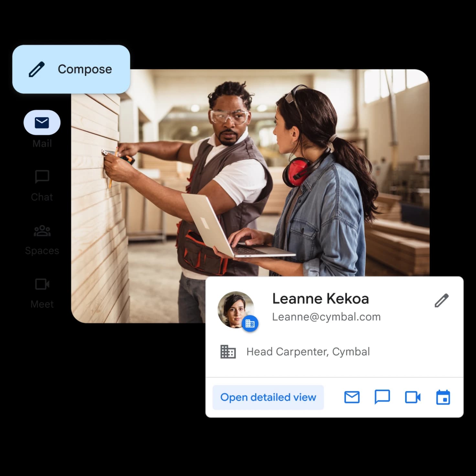Click Open detailed view
This screenshot has width=476, height=476.
coord(268,397)
